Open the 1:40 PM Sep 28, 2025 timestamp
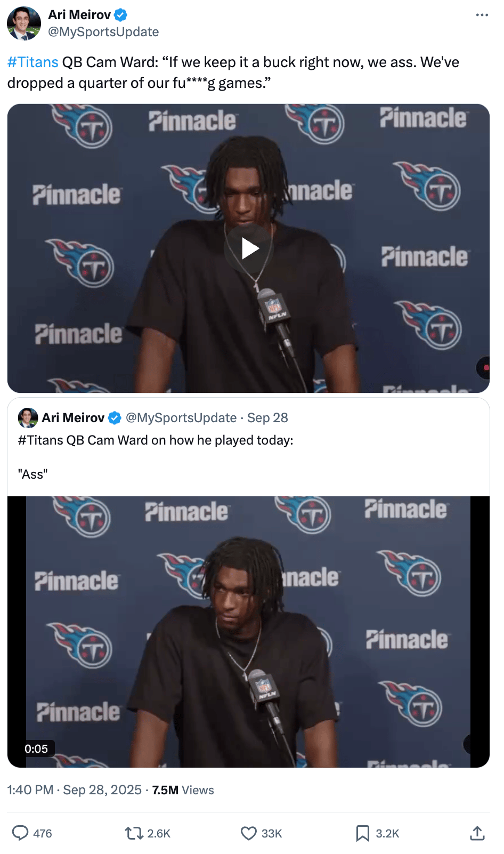The width and height of the screenshot is (504, 854). point(75,790)
